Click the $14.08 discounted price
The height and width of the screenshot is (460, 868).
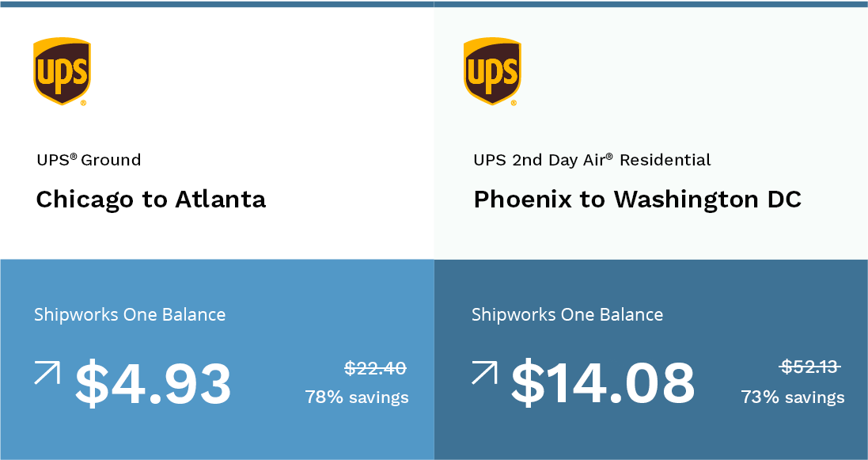[602, 382]
